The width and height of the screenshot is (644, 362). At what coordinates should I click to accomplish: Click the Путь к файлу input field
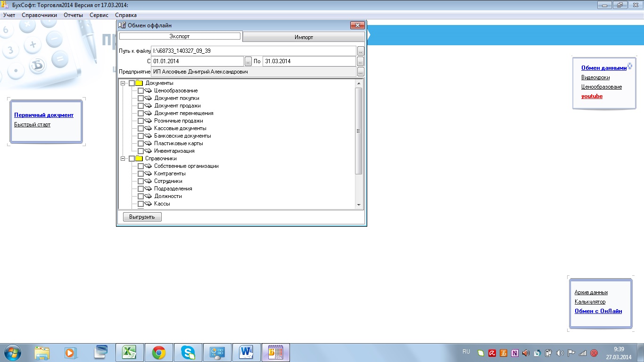253,50
